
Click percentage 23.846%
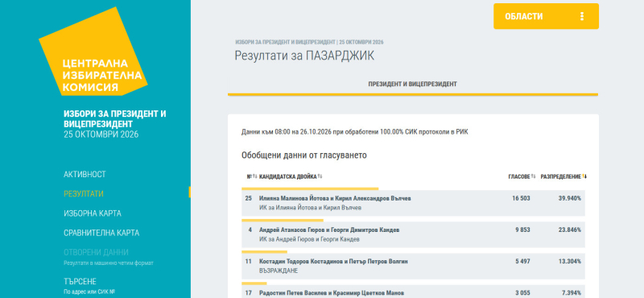pos(570,230)
